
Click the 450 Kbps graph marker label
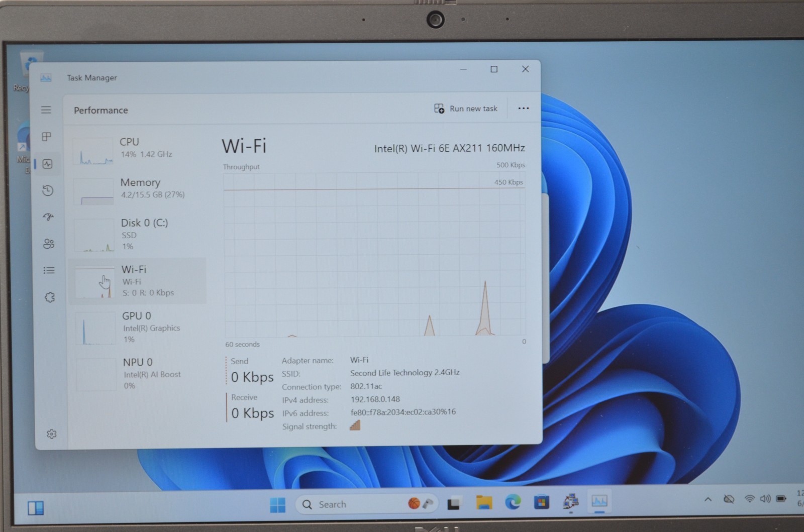click(509, 182)
